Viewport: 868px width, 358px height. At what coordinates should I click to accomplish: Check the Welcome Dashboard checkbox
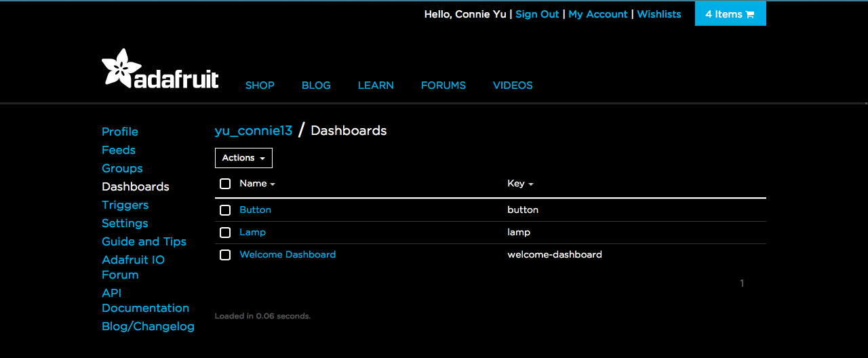click(x=225, y=255)
